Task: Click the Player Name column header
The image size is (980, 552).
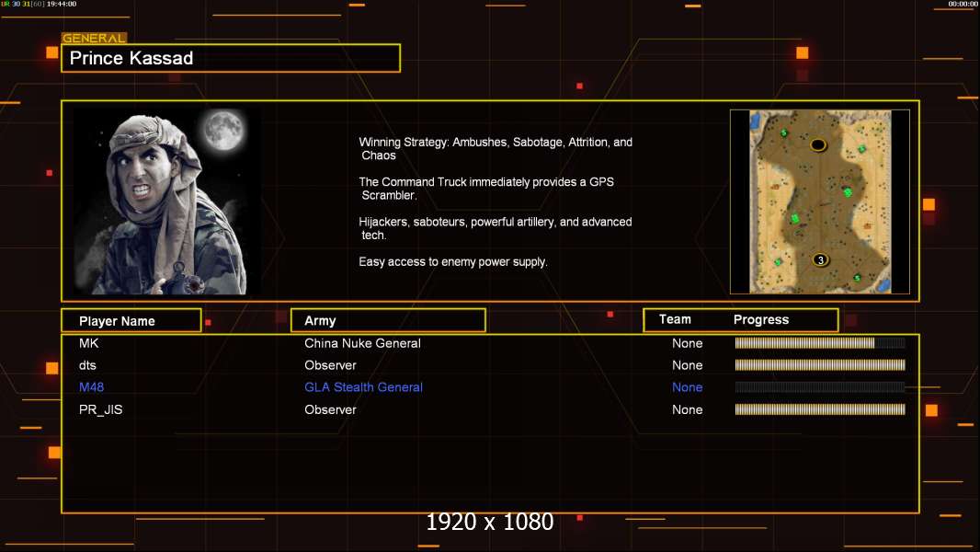Action: [131, 321]
